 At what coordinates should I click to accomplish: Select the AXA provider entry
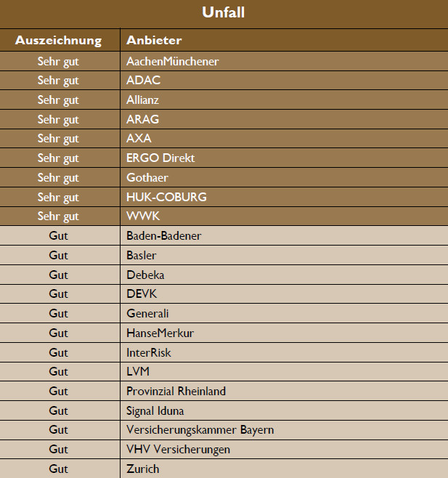[x=139, y=139]
